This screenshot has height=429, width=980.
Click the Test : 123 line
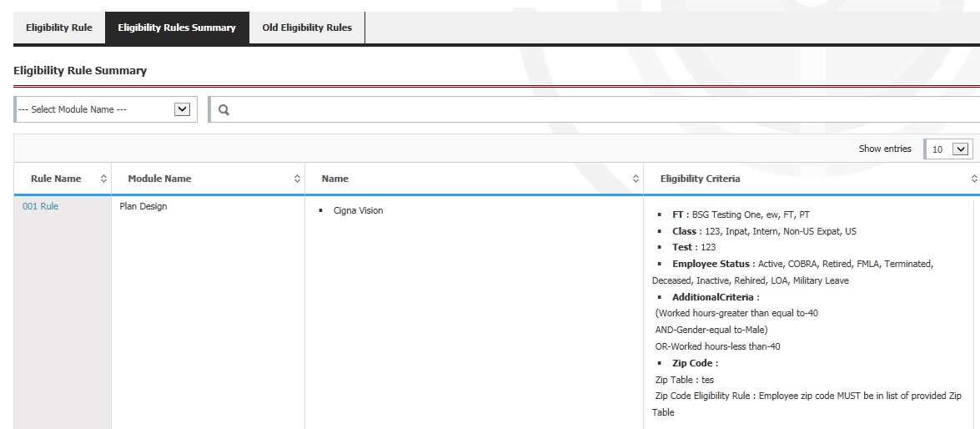[694, 247]
